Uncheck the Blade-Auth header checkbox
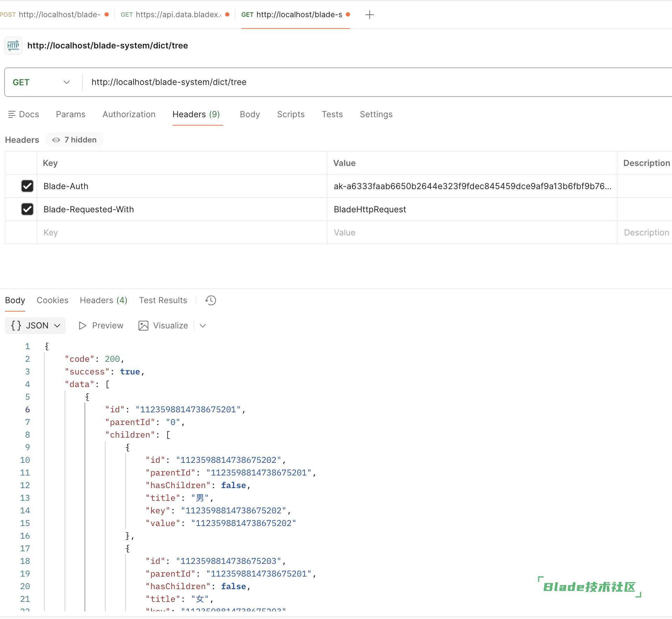The height and width of the screenshot is (619, 672). (x=27, y=186)
